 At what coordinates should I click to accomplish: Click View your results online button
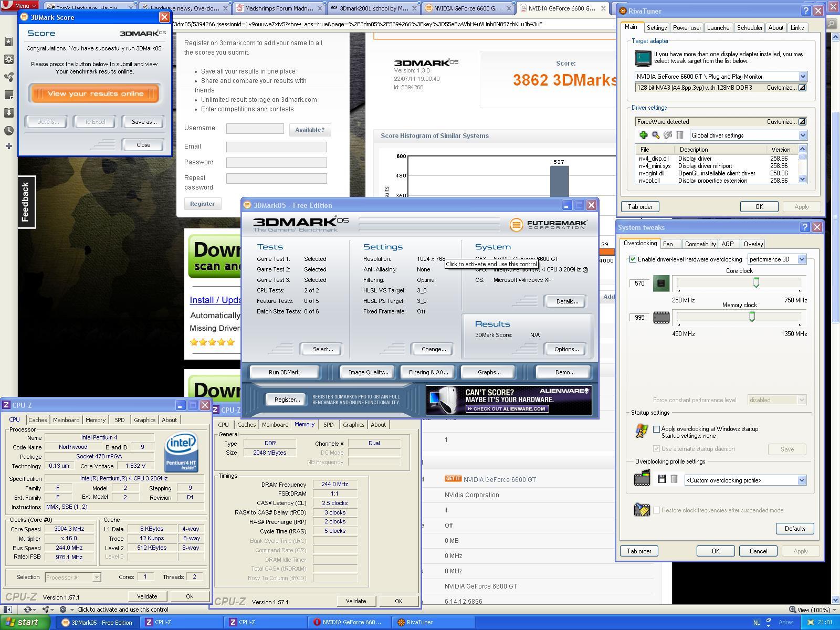[x=95, y=93]
